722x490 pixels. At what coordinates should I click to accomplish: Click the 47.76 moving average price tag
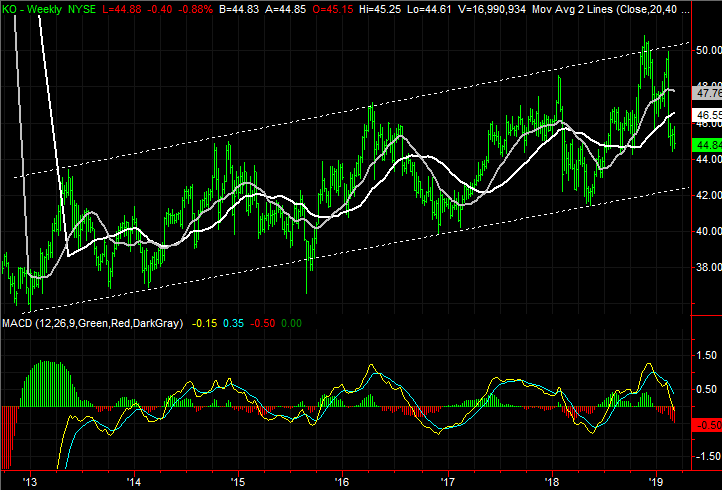click(x=707, y=93)
